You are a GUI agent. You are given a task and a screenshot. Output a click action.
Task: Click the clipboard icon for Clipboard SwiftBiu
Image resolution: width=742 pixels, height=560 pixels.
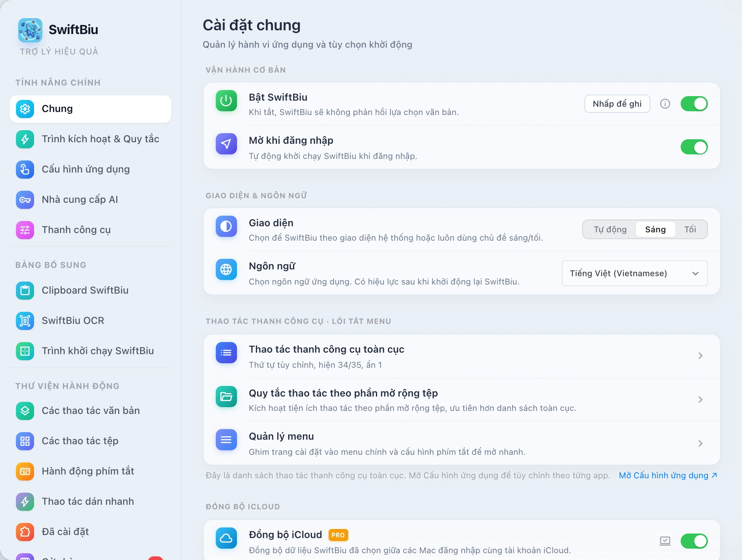[25, 291]
